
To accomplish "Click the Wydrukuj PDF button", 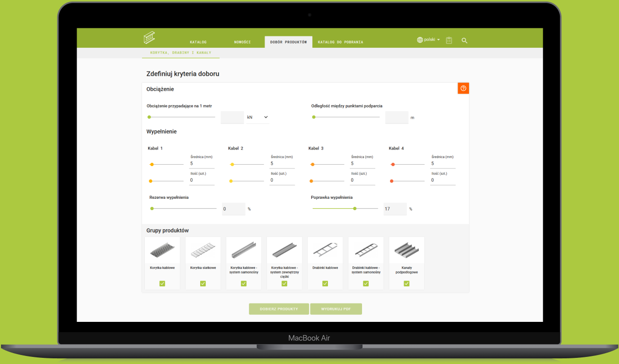I will (x=336, y=309).
